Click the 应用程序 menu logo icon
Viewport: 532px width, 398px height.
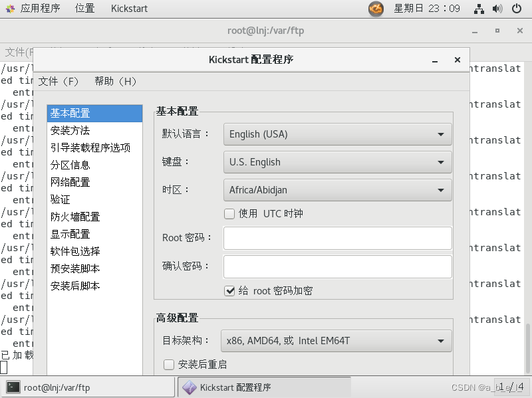10,9
